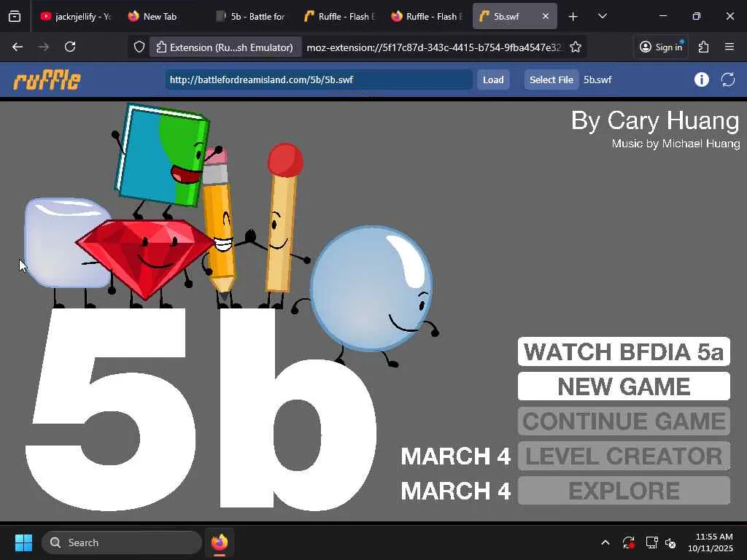Open a new browser tab
Viewport: 747px width, 560px height.
pyautogui.click(x=573, y=16)
